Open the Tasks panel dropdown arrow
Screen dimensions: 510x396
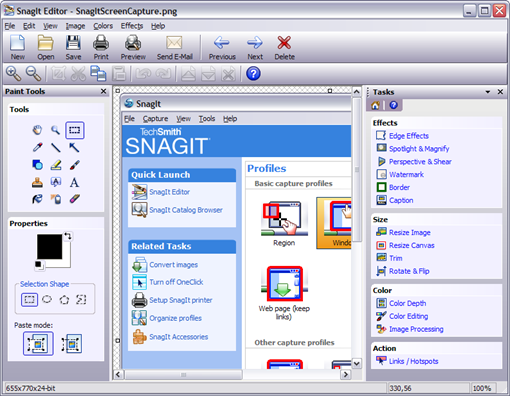point(488,92)
